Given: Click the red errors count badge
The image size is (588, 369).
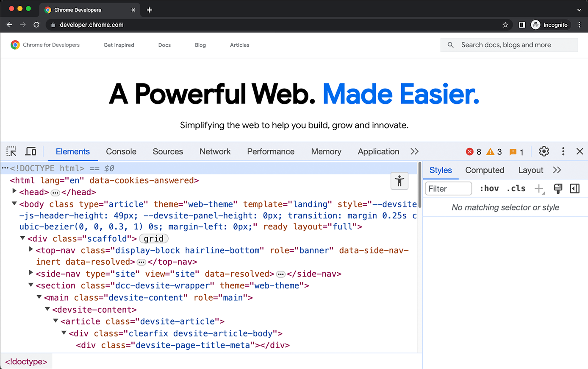Looking at the screenshot, I should 474,152.
